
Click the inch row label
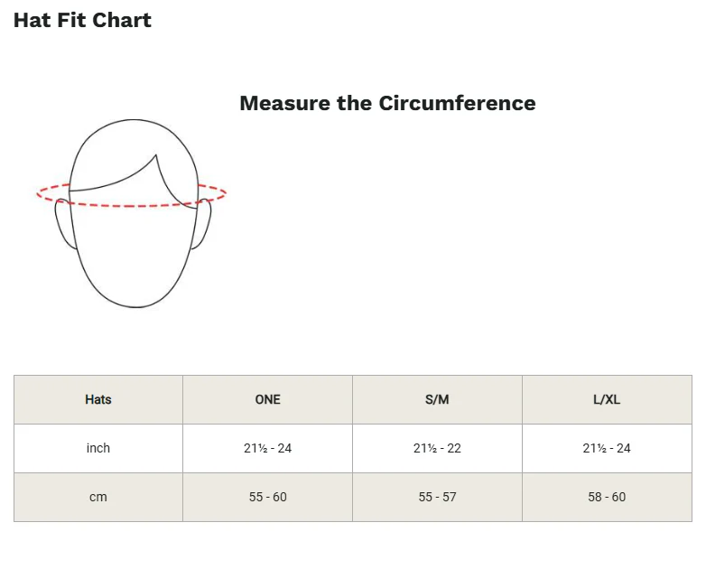98,448
